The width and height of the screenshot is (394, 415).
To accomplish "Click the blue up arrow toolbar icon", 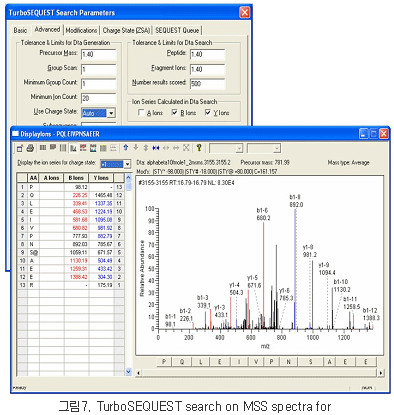I will tap(126, 148).
